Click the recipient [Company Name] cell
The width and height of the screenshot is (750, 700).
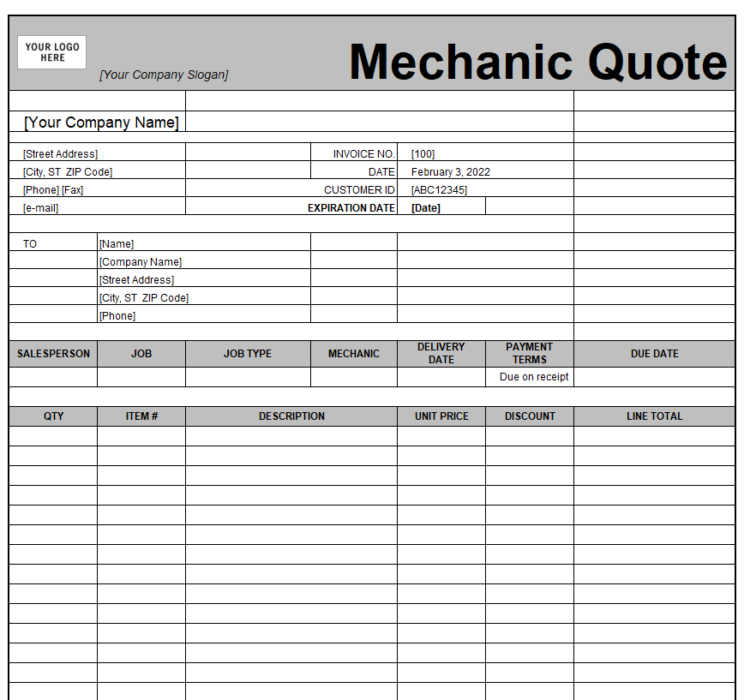click(204, 260)
